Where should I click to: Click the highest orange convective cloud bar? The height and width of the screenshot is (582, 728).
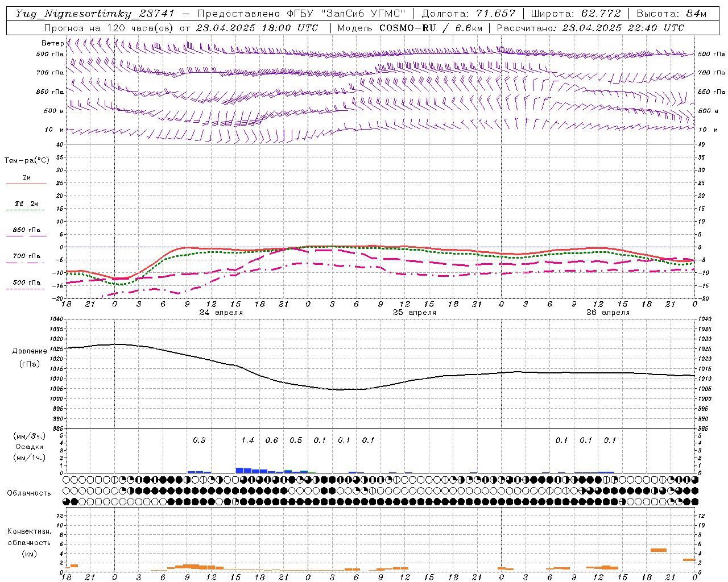pos(659,550)
